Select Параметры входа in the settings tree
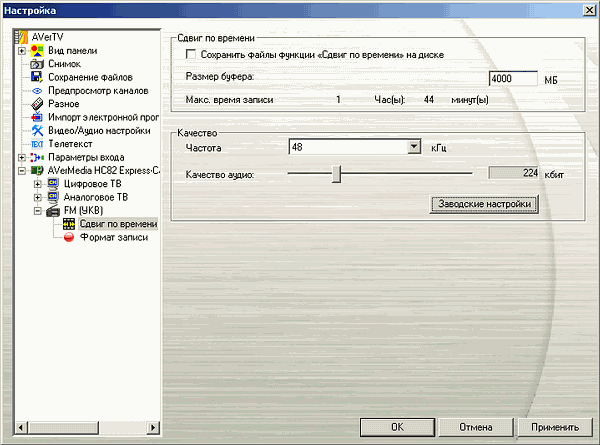600x445 pixels. point(86,158)
